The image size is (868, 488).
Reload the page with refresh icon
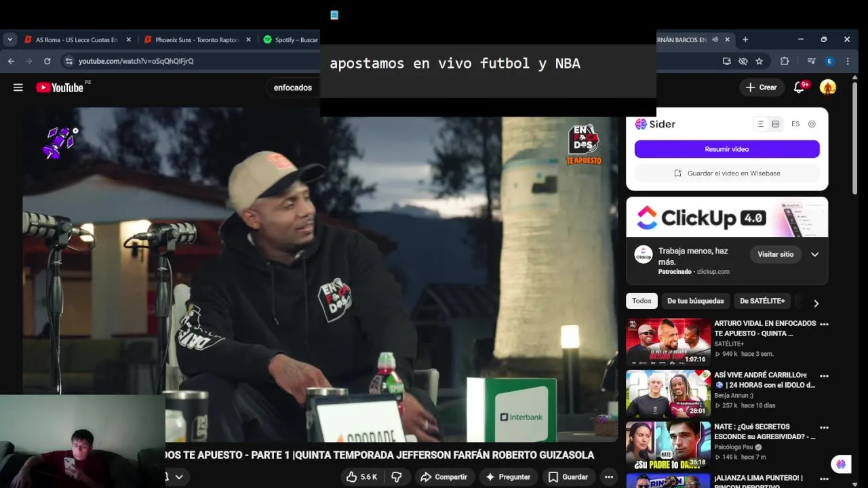tap(47, 61)
